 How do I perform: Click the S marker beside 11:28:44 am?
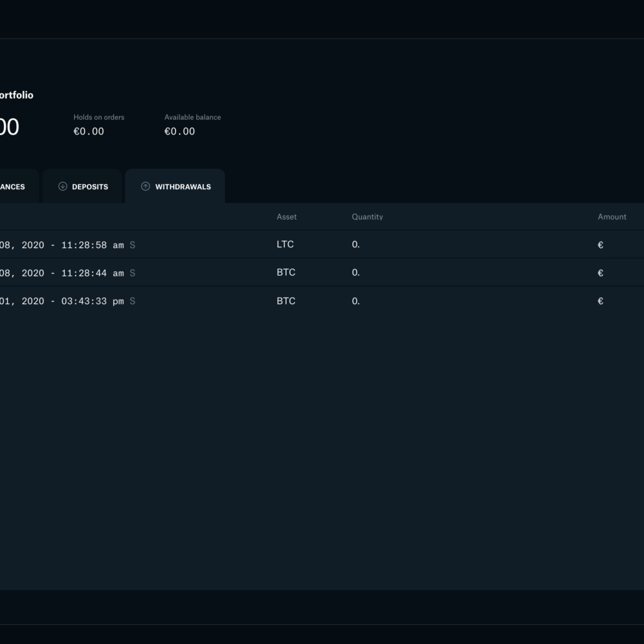click(133, 273)
